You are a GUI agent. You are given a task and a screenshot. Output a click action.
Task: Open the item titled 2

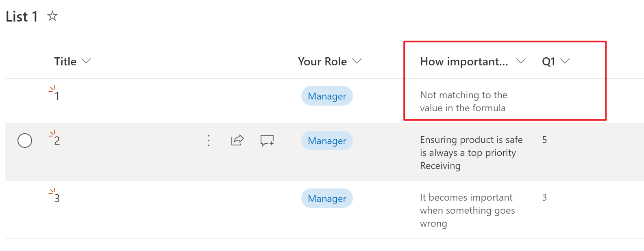pyautogui.click(x=57, y=141)
